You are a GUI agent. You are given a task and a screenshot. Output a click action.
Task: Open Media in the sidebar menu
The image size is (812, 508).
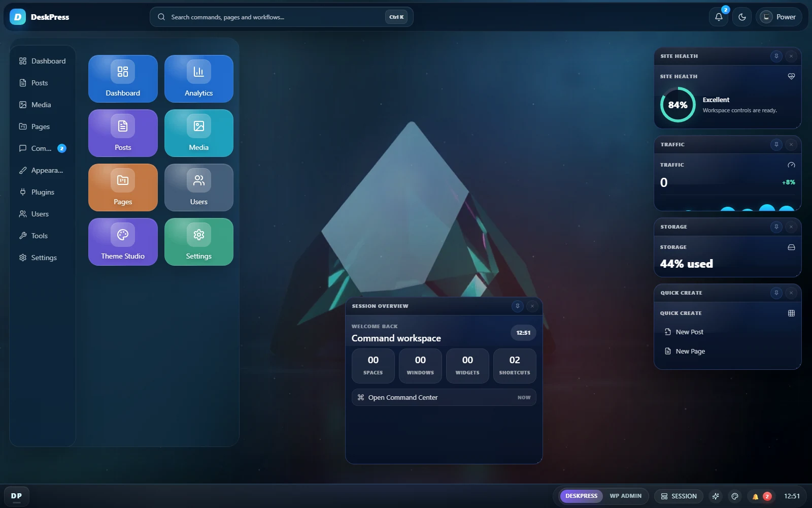[43, 105]
